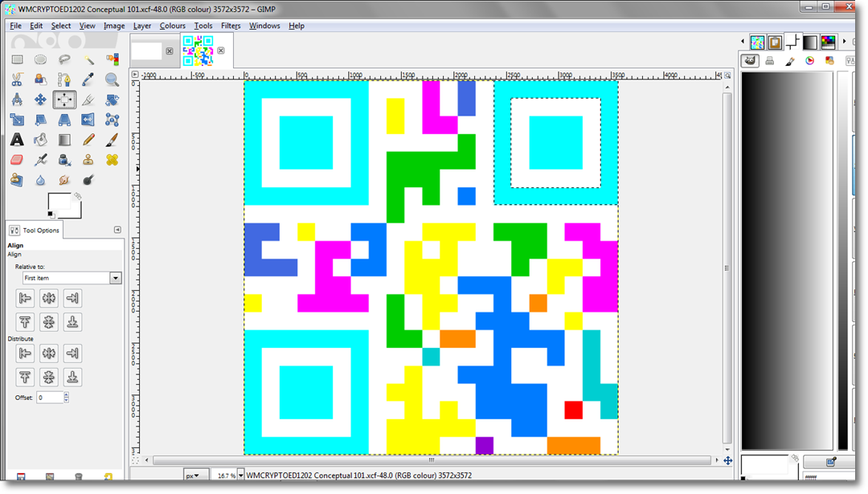Switch to Palette colour selector

[829, 61]
